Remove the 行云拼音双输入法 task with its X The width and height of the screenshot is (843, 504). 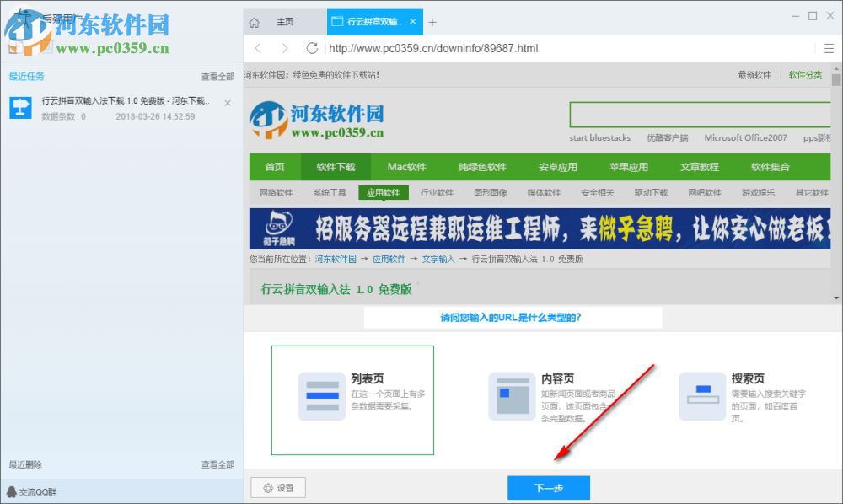(x=227, y=103)
